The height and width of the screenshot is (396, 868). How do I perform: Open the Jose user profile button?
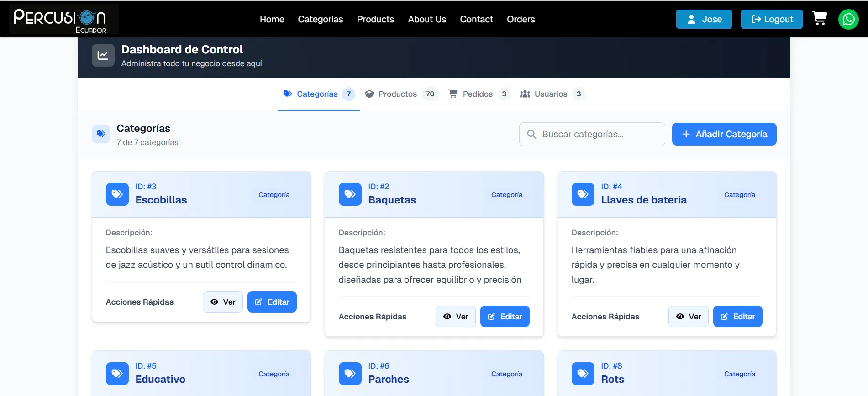[x=704, y=19]
